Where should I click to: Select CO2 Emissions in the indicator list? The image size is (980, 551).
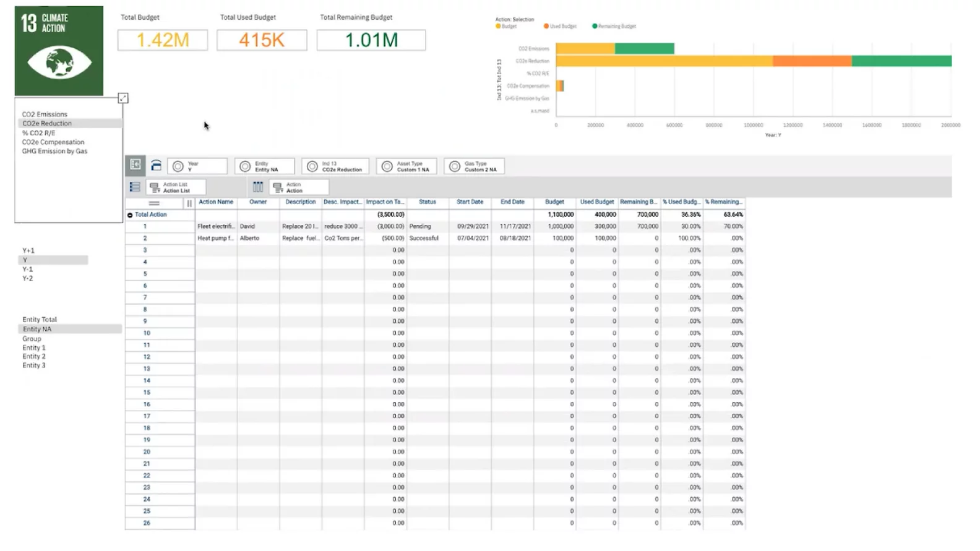[45, 114]
